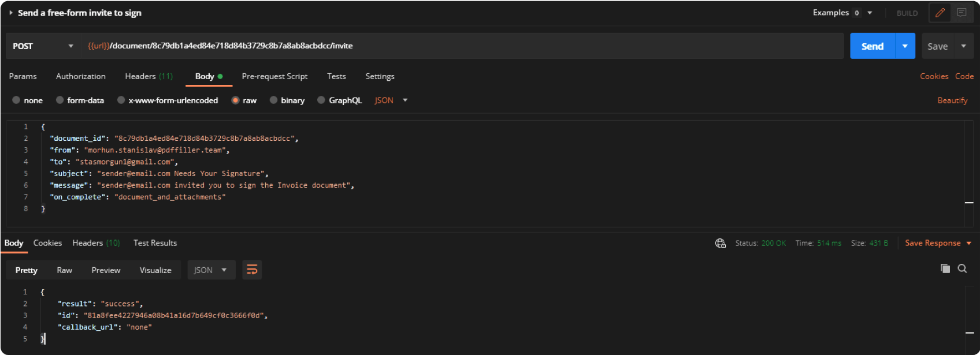Copy response with the copy icon

pos(945,268)
